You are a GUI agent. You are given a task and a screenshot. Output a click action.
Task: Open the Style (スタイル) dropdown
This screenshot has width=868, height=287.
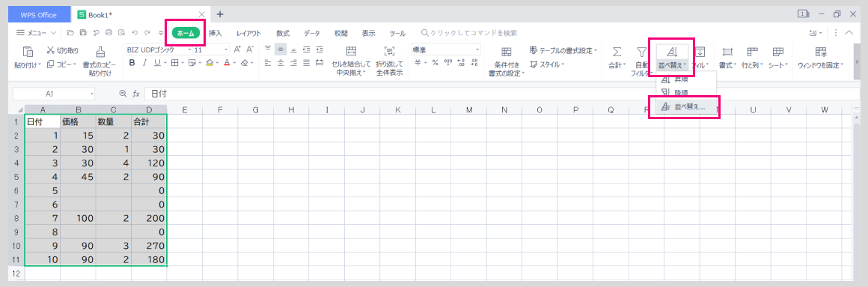(547, 64)
